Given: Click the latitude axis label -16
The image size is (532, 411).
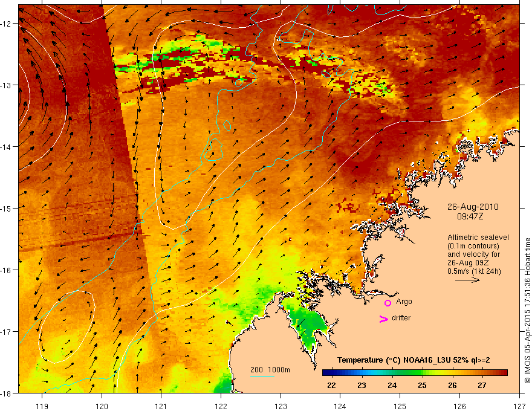Looking at the screenshot, I should [x=5, y=270].
